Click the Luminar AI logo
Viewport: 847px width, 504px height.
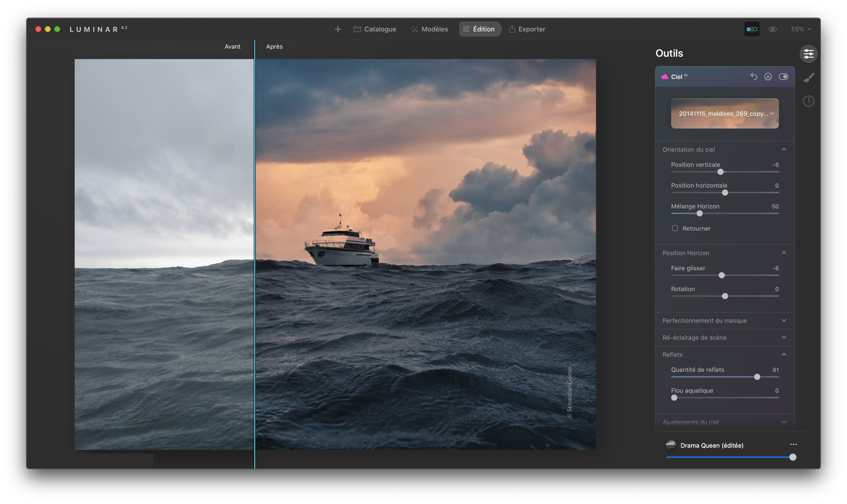(x=98, y=29)
